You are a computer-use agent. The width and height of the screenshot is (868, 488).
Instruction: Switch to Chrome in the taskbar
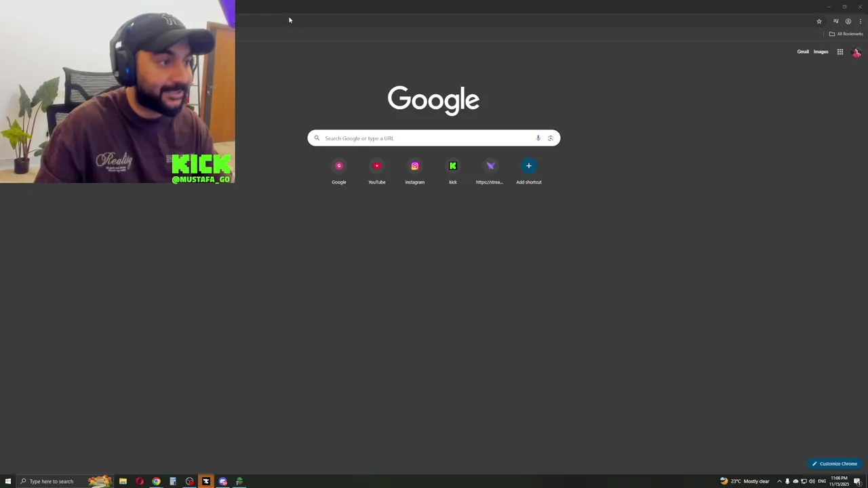pyautogui.click(x=156, y=481)
